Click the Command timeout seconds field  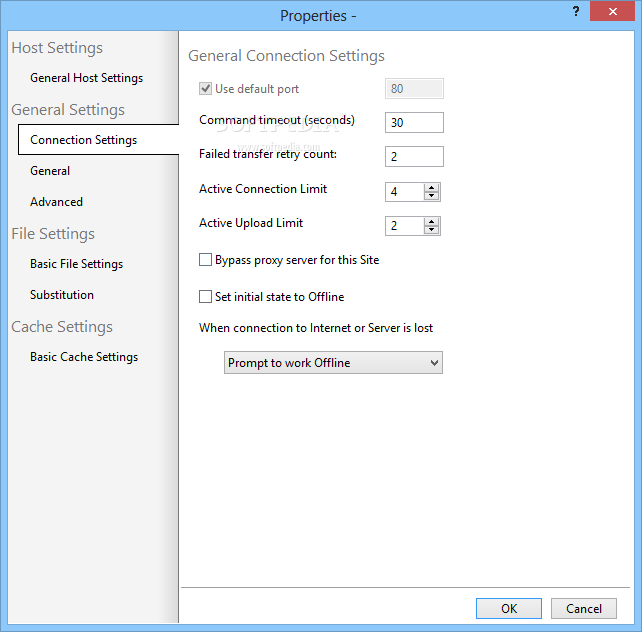414,122
